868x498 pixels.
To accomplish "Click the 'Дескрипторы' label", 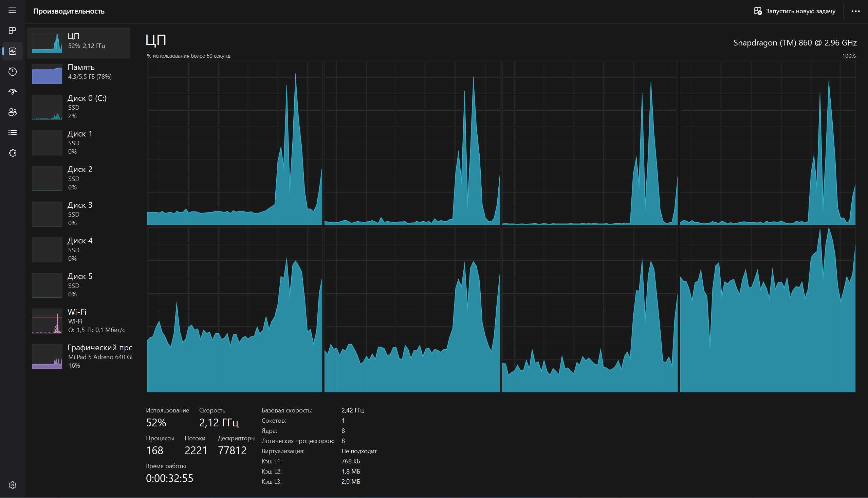I will pos(237,438).
